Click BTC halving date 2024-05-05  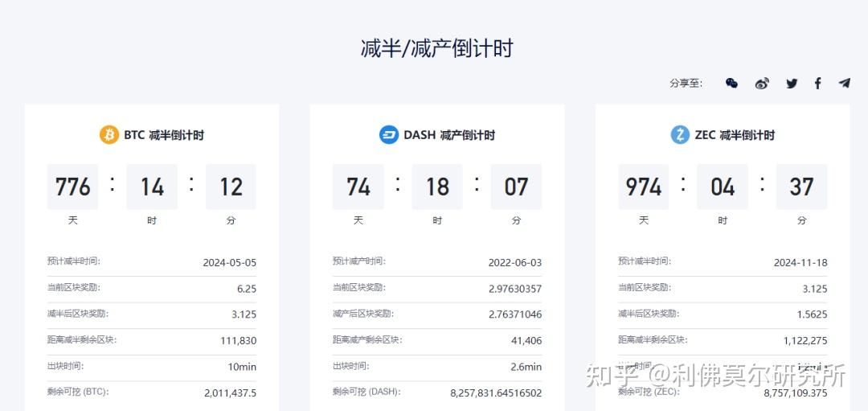(x=230, y=262)
